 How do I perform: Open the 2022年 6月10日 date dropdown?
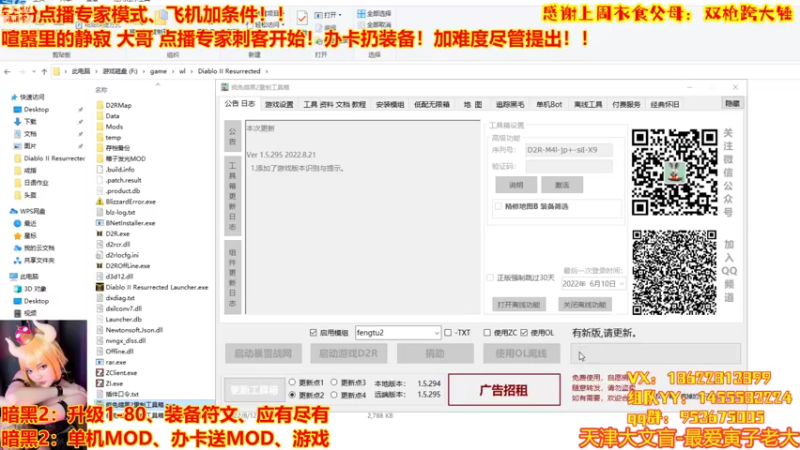click(621, 284)
